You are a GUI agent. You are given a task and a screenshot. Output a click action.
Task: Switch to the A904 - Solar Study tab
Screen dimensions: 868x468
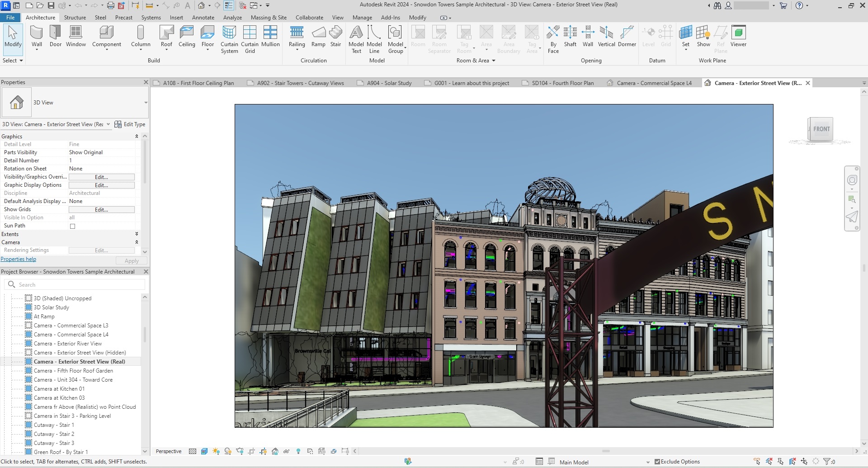pos(388,83)
